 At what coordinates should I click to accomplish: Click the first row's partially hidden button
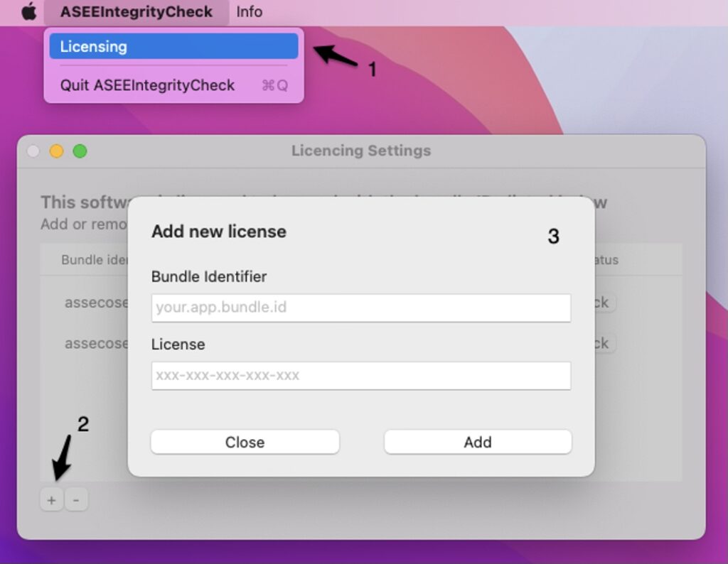tap(604, 303)
